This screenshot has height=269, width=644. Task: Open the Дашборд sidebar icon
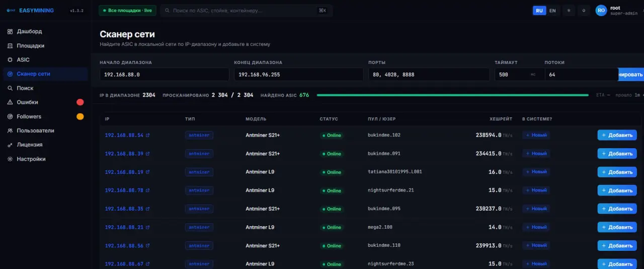(x=10, y=31)
